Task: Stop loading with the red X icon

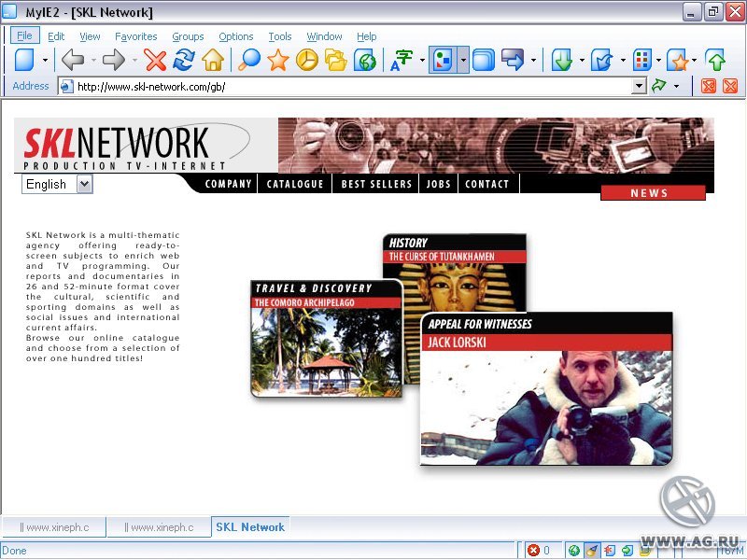Action: pos(155,60)
